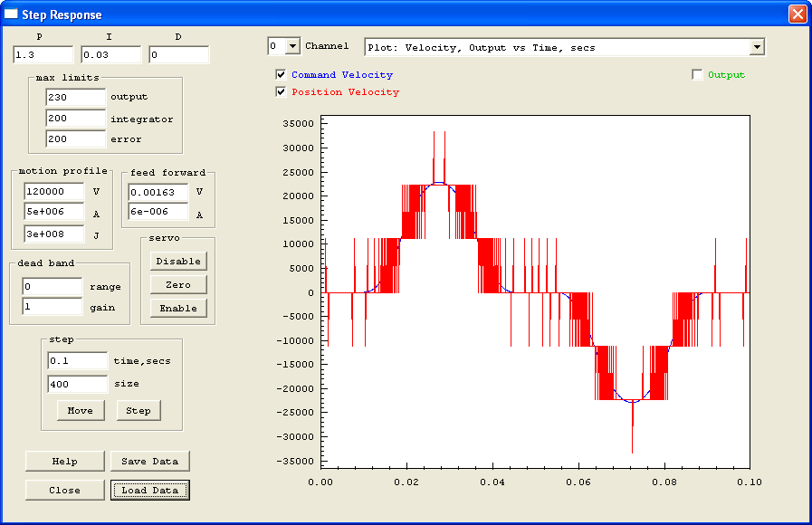Image resolution: width=812 pixels, height=525 pixels.
Task: Click the Move button
Action: [x=81, y=411]
